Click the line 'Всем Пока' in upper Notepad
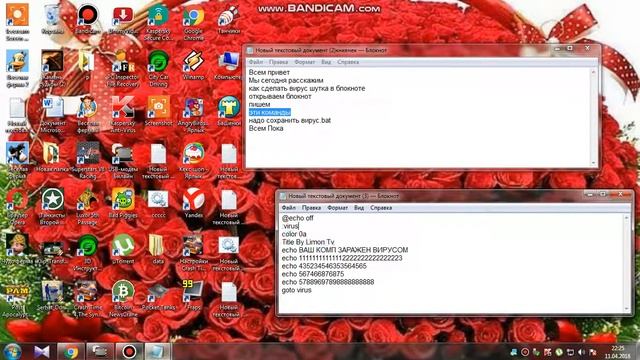640x360 pixels. tap(266, 128)
